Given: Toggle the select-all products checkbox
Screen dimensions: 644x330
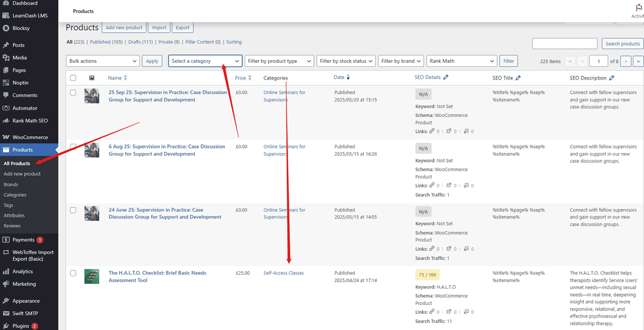Looking at the screenshot, I should (x=73, y=78).
